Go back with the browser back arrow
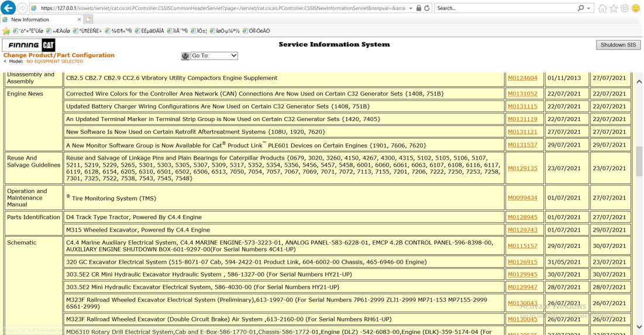The image size is (644, 335). coord(9,8)
